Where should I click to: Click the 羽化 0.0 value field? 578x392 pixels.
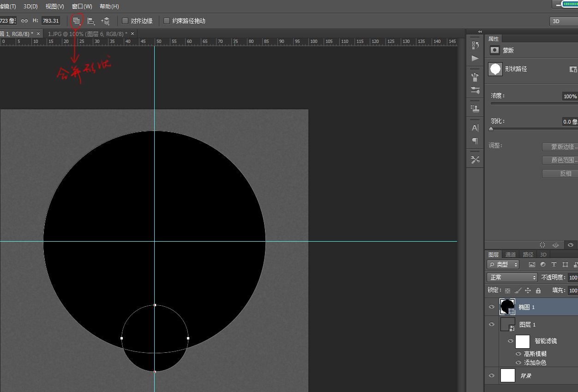(570, 122)
